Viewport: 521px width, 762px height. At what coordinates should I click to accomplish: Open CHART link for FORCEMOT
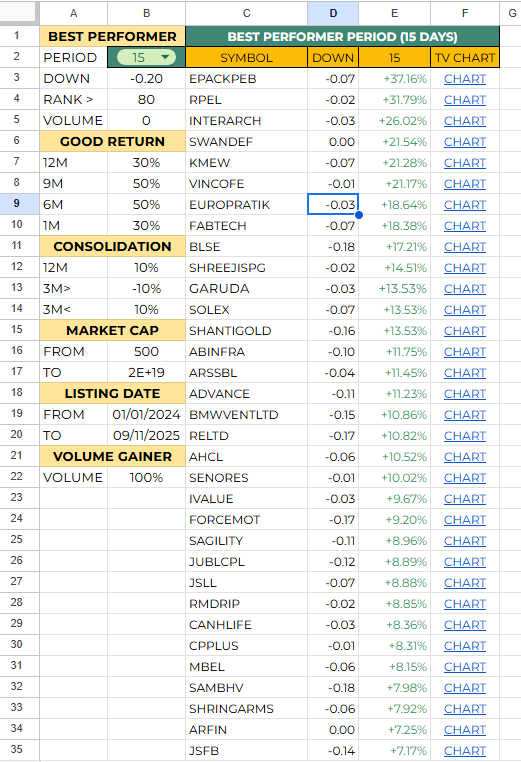coord(465,520)
